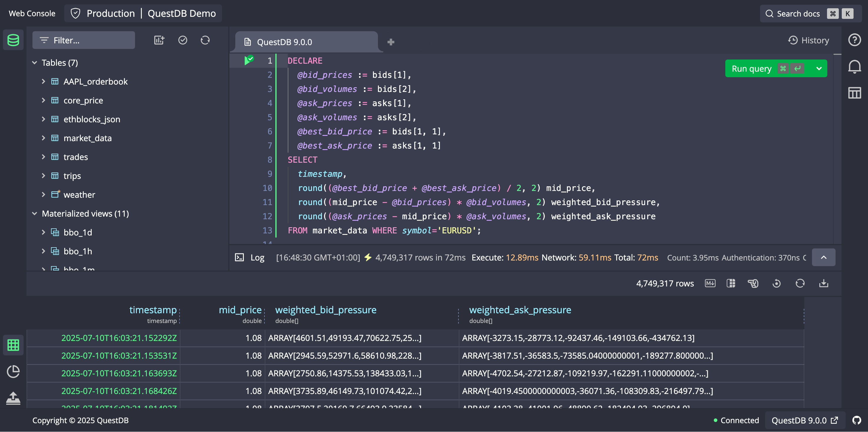
Task: Expand the trades table
Action: [x=43, y=157]
